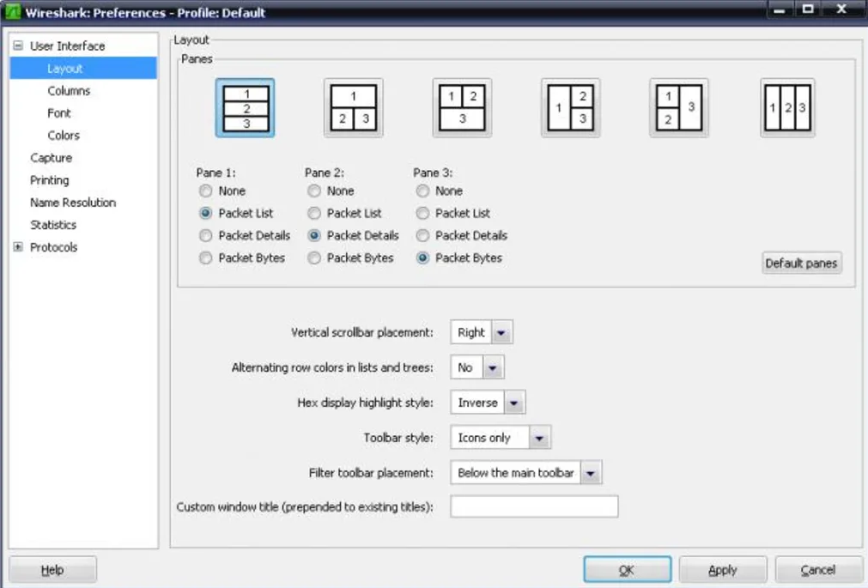Open Vertical scrollbar placement dropdown
868x588 pixels.
click(x=482, y=333)
